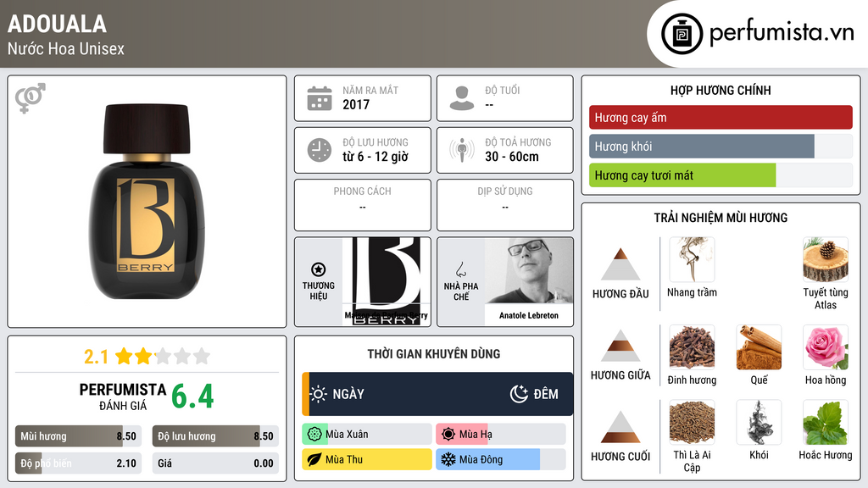
Task: Click the từ 6 - 12 giờ longevity value
Action: point(376,157)
